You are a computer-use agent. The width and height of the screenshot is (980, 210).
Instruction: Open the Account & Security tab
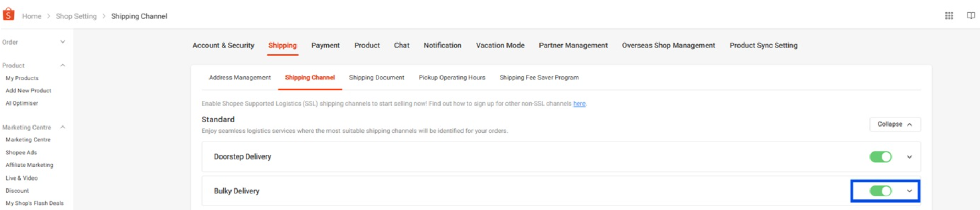coord(223,45)
